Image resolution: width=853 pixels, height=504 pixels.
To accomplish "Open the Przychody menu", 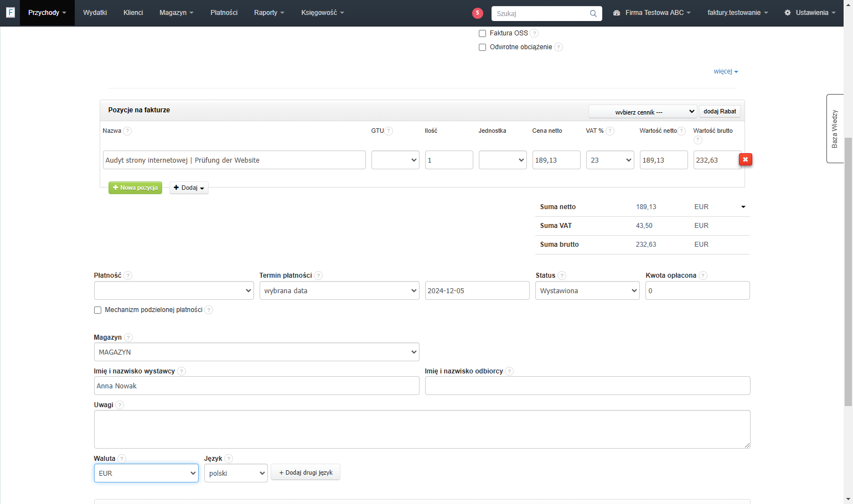I will point(47,13).
